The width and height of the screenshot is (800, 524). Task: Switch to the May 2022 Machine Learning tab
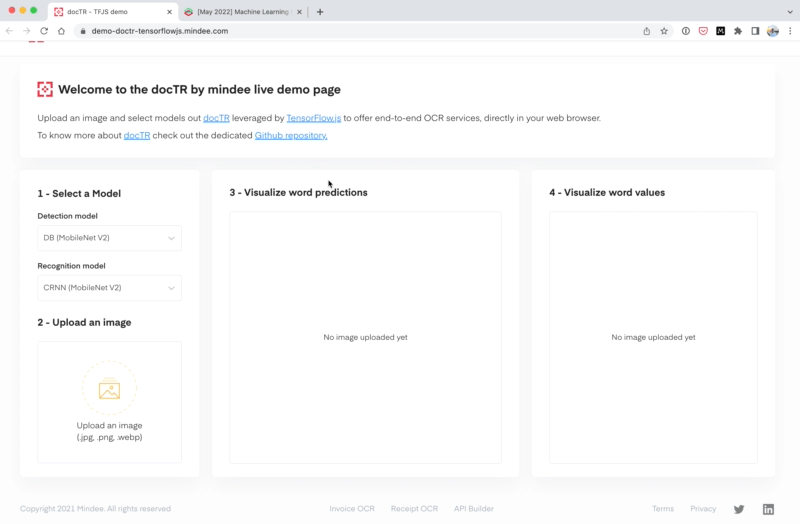(x=243, y=12)
